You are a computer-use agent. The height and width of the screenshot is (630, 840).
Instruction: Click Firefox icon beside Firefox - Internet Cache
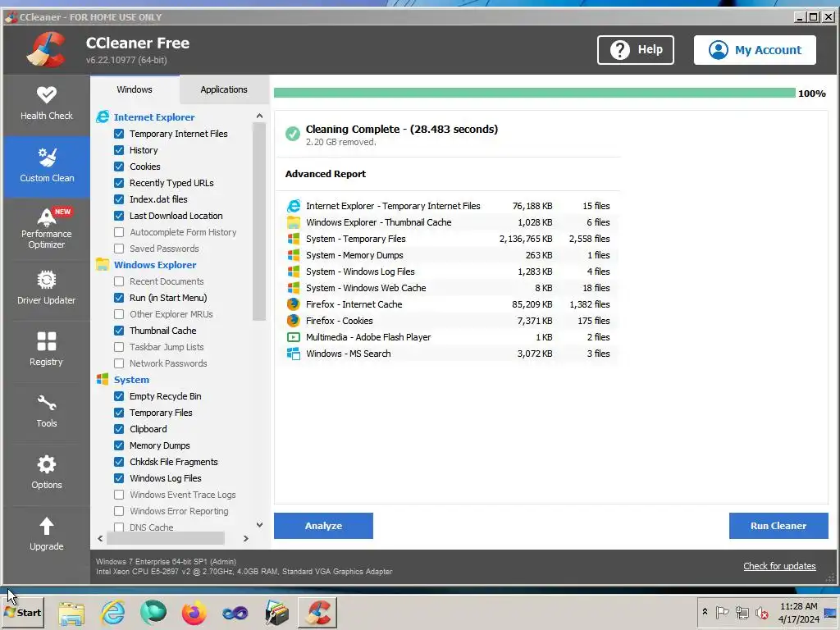(x=294, y=304)
